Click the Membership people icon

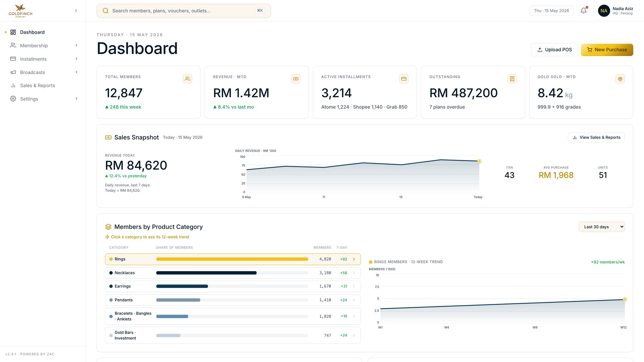tap(13, 45)
